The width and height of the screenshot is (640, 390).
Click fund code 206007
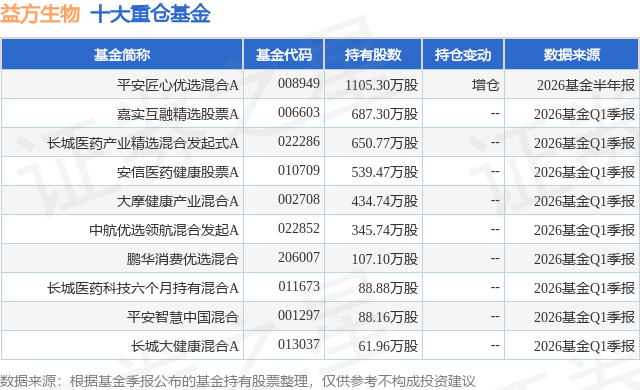(299, 257)
